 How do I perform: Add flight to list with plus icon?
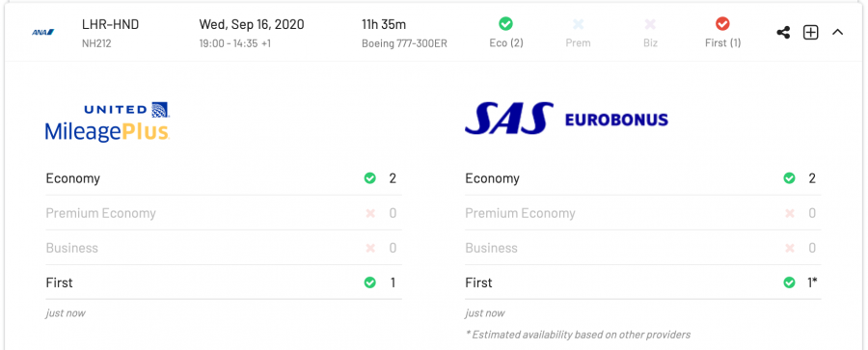[810, 33]
